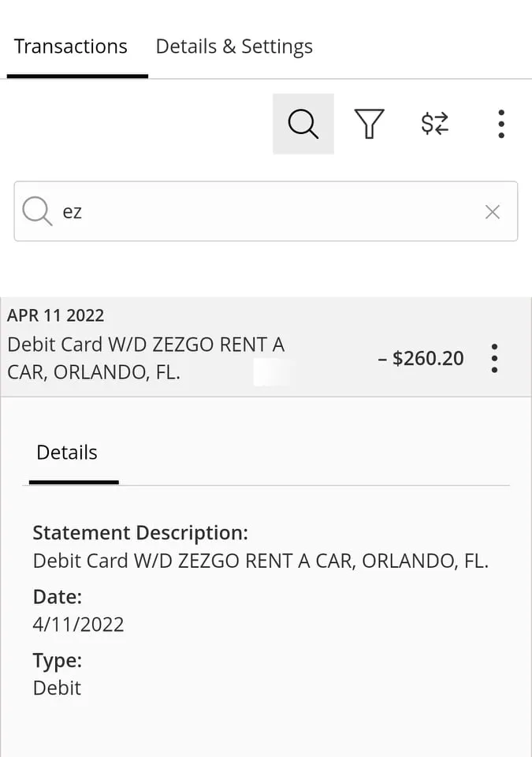The width and height of the screenshot is (532, 757).
Task: Click the search field containing 'ez'
Action: 260,211
